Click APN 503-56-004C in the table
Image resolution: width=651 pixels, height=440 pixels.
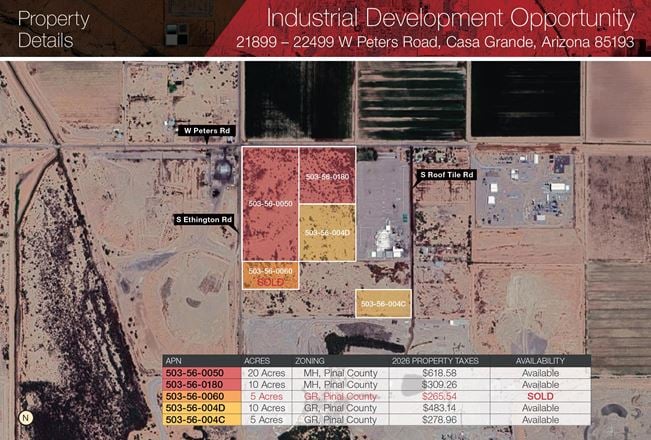click(x=195, y=420)
